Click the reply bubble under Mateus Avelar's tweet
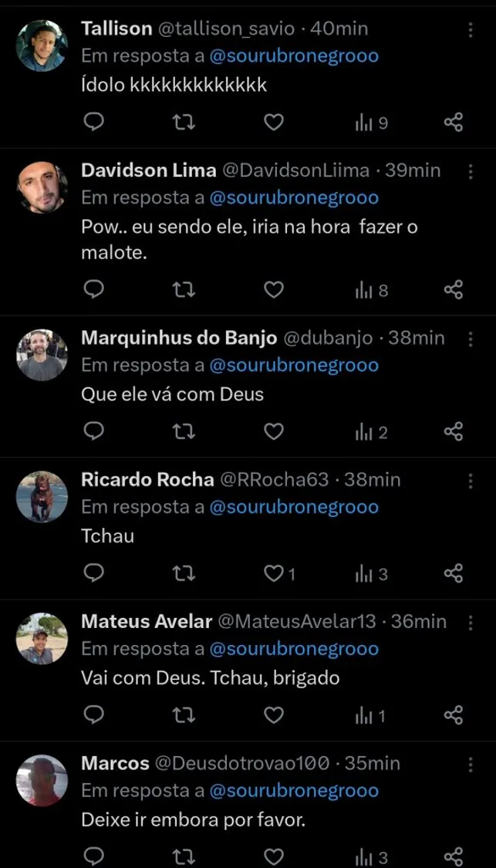Viewport: 496px width, 868px height. 93,714
